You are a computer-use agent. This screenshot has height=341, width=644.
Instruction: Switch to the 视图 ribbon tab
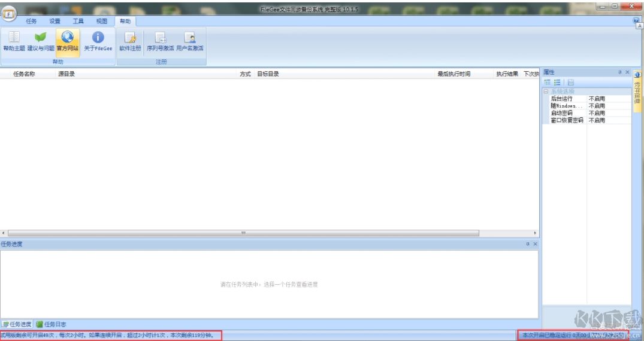tap(101, 22)
